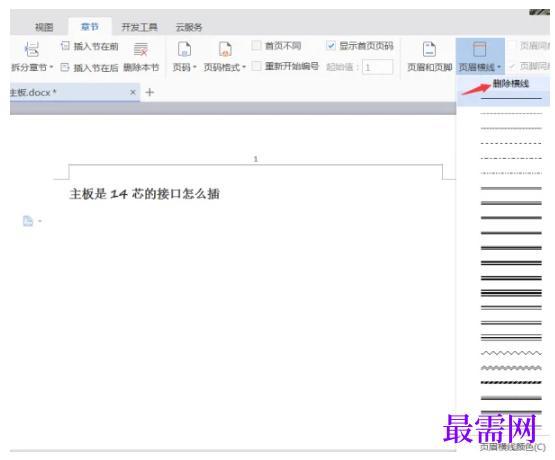This screenshot has height=460, width=555.
Task: Expand the 页码 dropdown arrow
Action: (194, 67)
